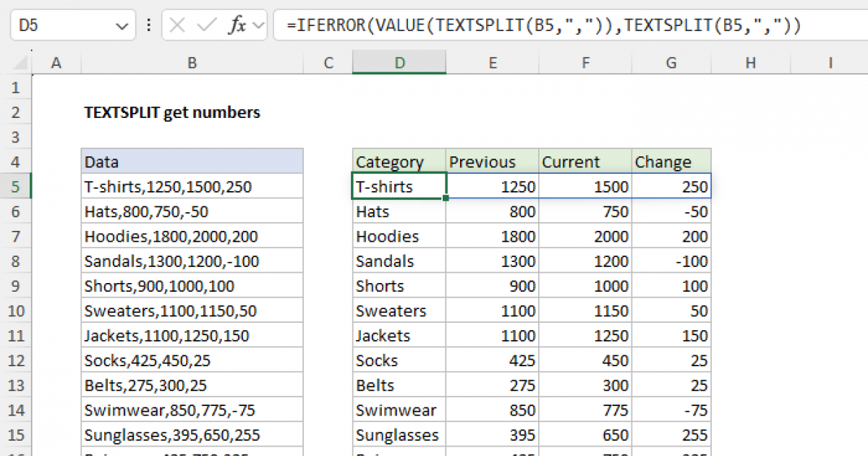Select row 10 header
Viewport: 868px width, 456px height.
[x=16, y=311]
